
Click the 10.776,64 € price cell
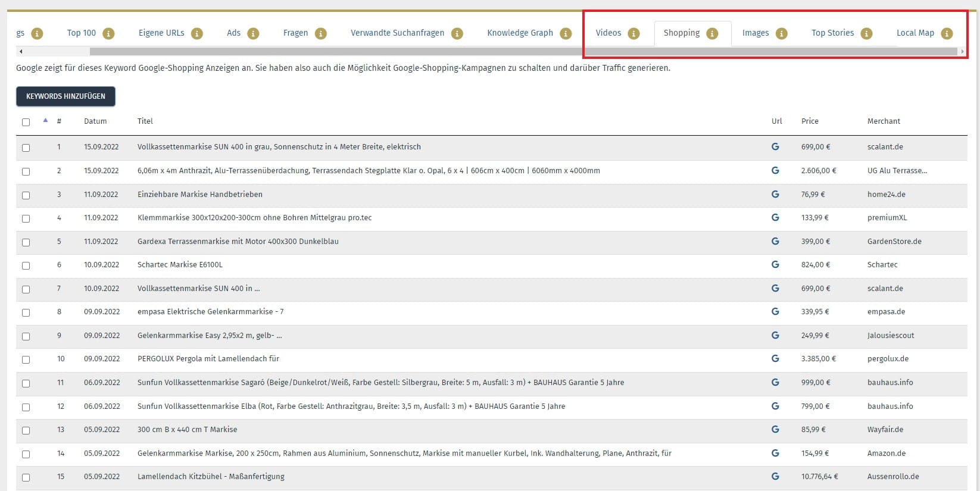tap(819, 476)
